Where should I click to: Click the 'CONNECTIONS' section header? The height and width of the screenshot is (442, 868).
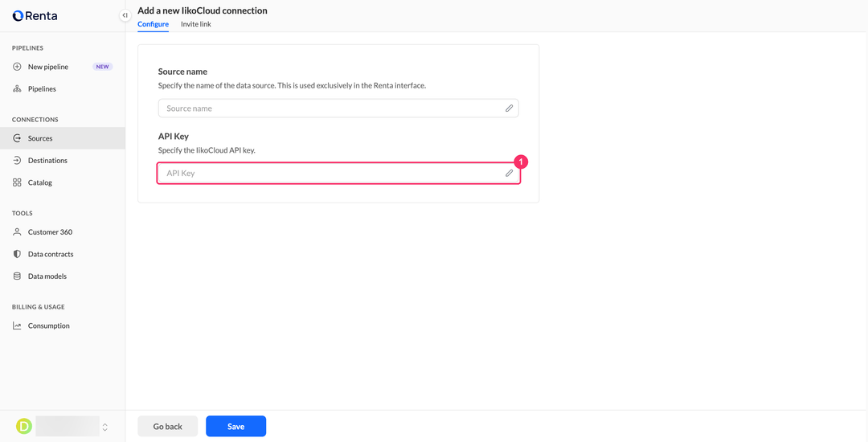tap(35, 120)
